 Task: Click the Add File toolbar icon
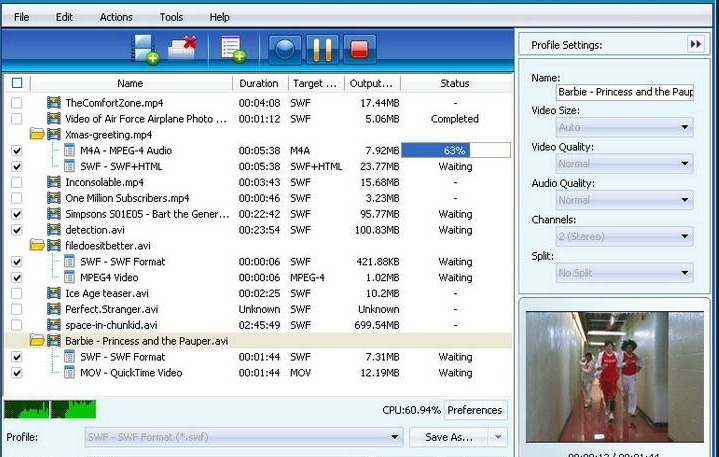146,48
